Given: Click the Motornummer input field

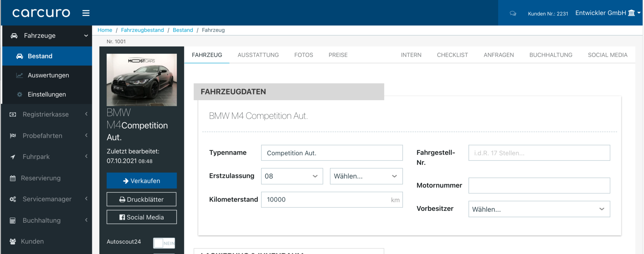Looking at the screenshot, I should coord(539,186).
